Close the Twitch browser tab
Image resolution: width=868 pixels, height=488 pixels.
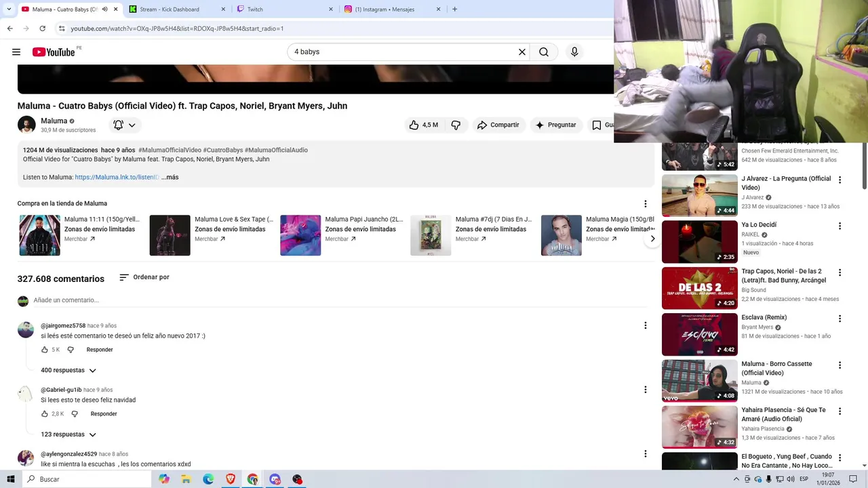pyautogui.click(x=331, y=9)
